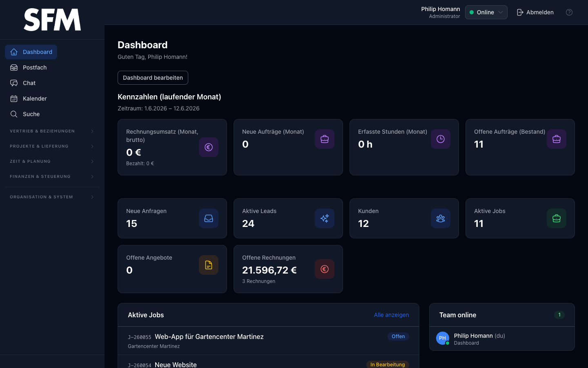Expand Vertrieb & Beziehungen section
Screen dimensions: 588x368
[x=52, y=131]
